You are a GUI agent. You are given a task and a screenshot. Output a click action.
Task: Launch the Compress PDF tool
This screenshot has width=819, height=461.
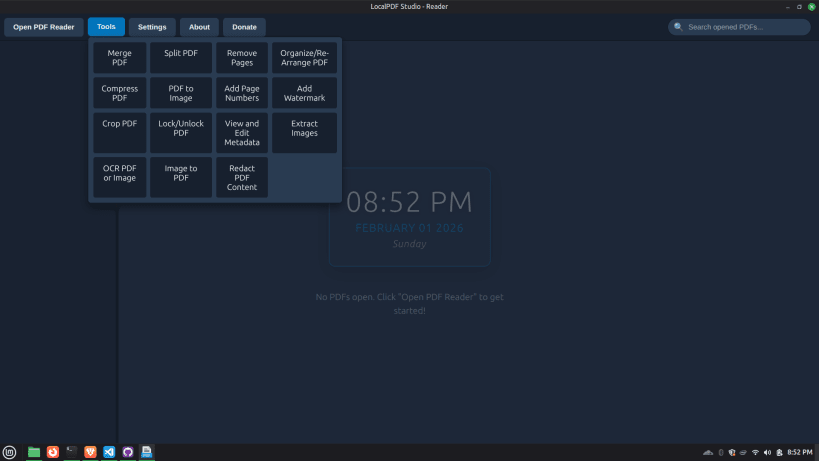pyautogui.click(x=120, y=93)
